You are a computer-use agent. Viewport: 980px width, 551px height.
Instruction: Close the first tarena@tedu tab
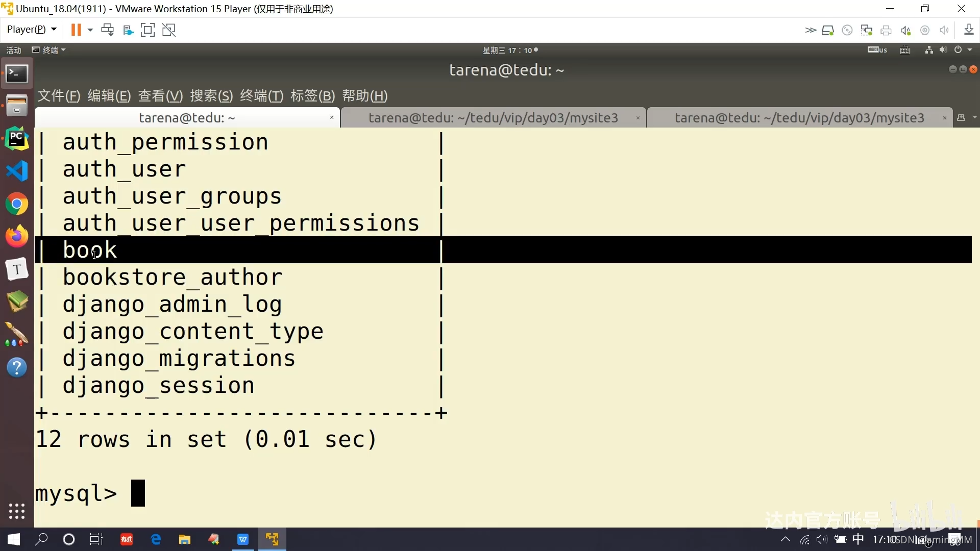pyautogui.click(x=332, y=118)
